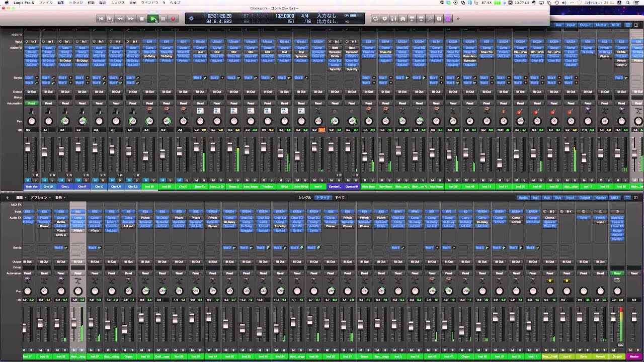The image size is (644, 362).
Task: Toggle the Audio filter in lower mixer
Action: pyautogui.click(x=523, y=198)
